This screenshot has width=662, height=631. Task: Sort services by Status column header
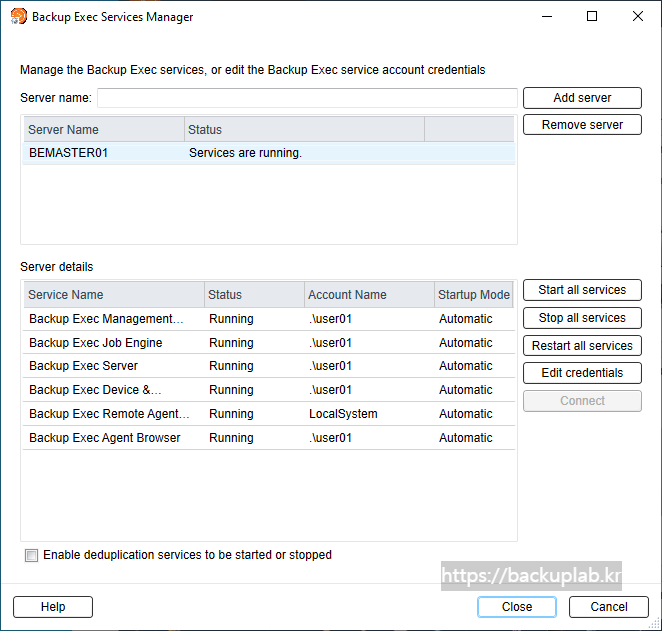[x=254, y=295]
